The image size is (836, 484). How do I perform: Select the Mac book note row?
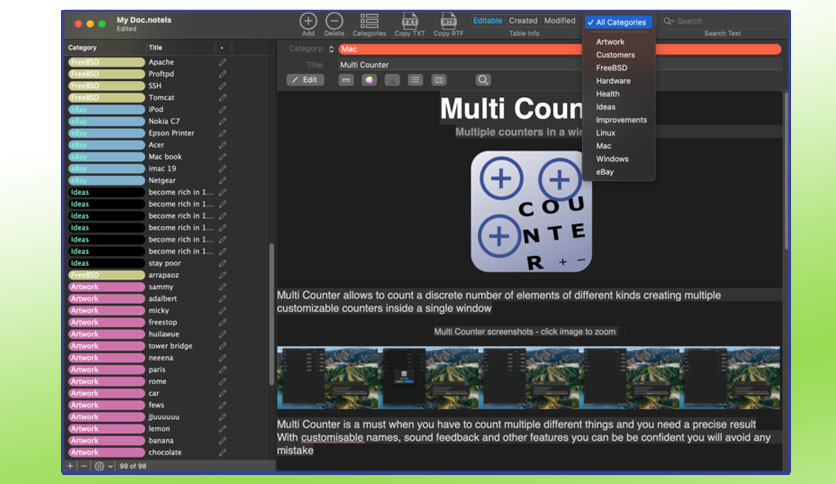tap(168, 157)
